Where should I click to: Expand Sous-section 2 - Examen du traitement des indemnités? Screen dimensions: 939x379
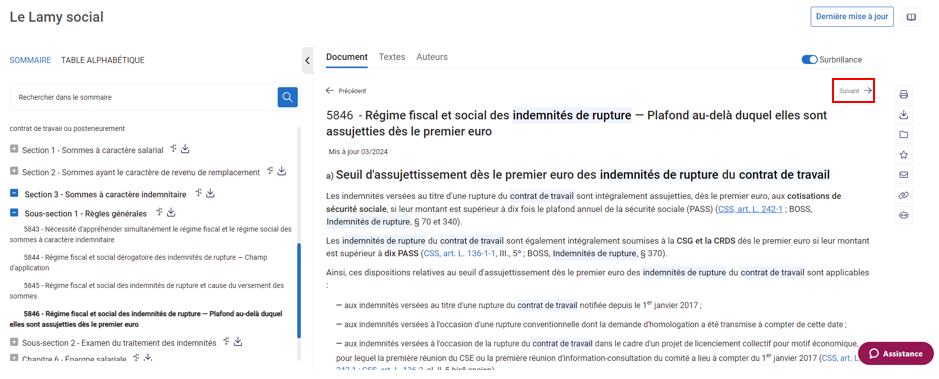click(x=14, y=342)
